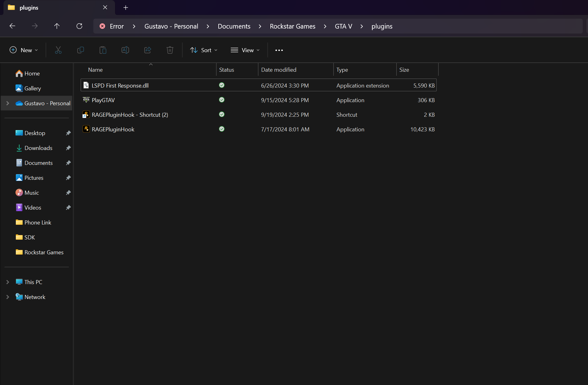
Task: Expand chevron after Gustavo - Personal breadcrumb
Action: coord(208,26)
